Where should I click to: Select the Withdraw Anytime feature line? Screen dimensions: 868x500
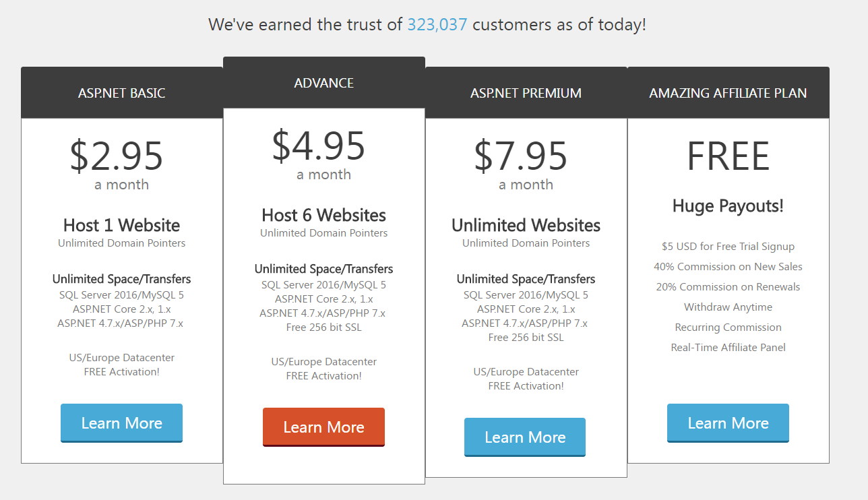[x=728, y=307]
